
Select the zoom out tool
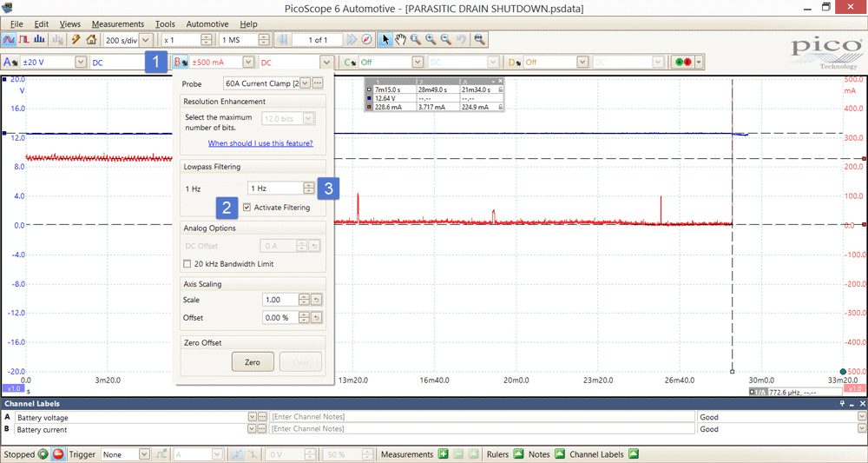tap(445, 40)
